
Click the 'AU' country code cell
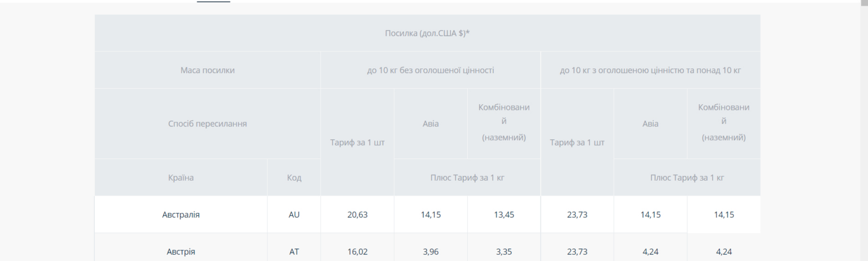coord(294,215)
